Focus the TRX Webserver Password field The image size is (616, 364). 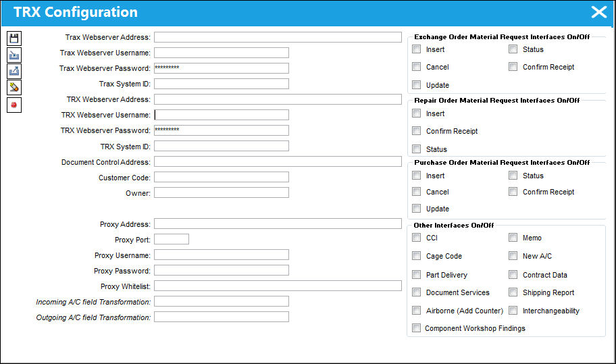click(x=222, y=130)
